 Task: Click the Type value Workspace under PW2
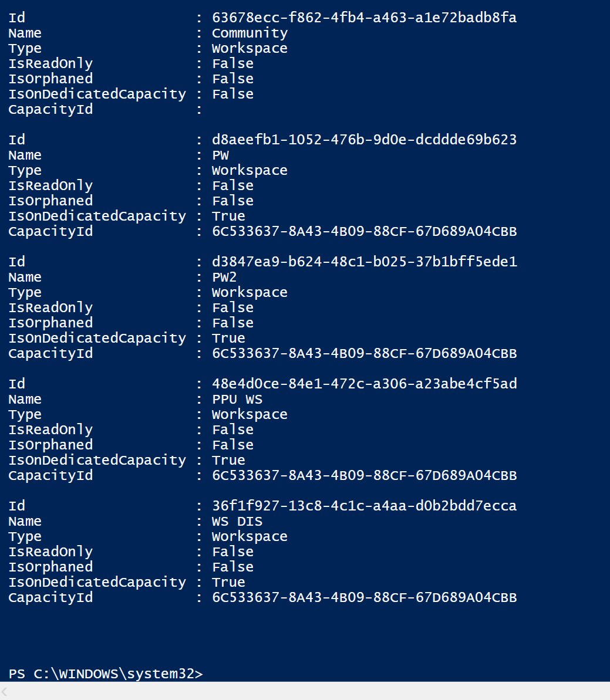coord(250,292)
